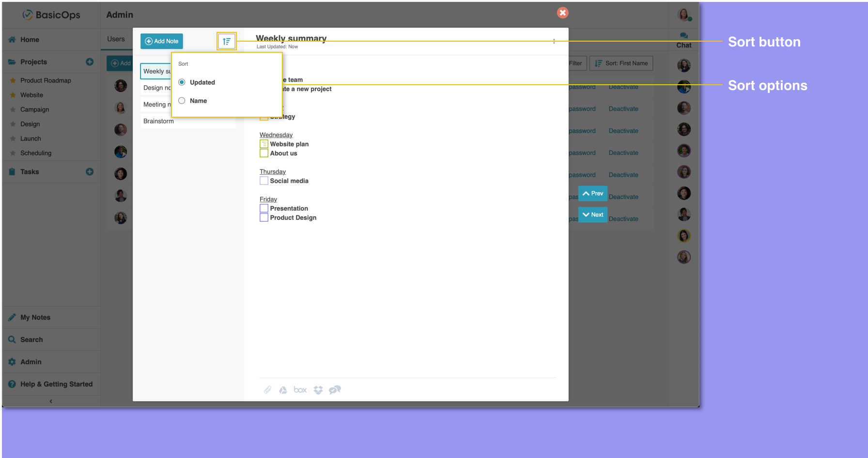Click the Next note button
Viewport: 868px width, 458px height.
593,214
